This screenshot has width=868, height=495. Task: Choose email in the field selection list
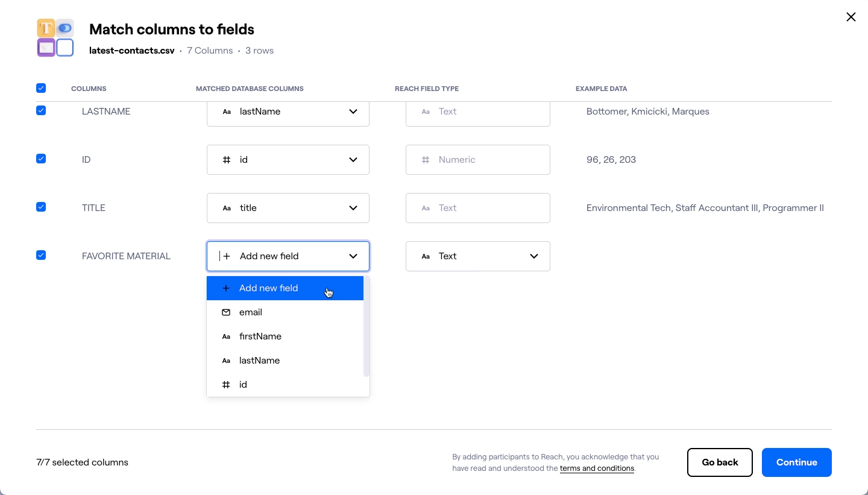[251, 312]
